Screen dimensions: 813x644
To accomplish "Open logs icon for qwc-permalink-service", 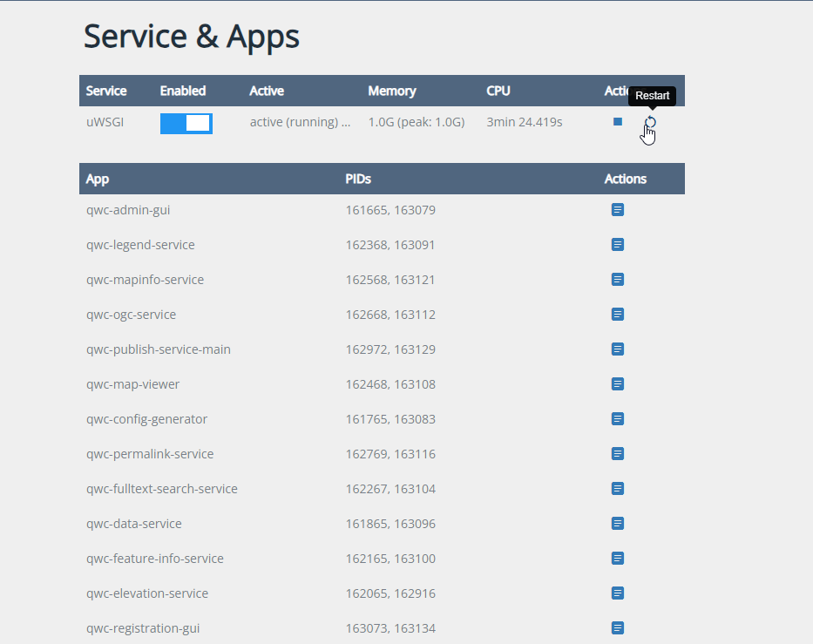I will (x=618, y=454).
